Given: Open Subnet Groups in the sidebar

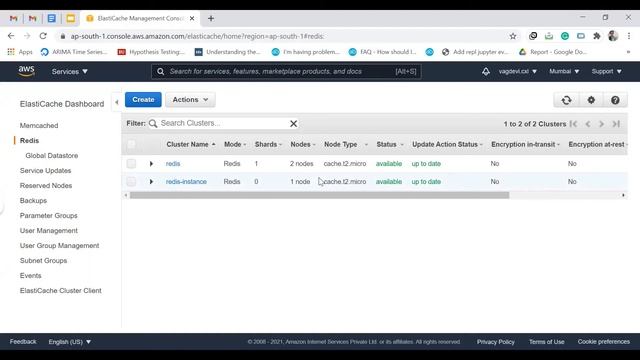Looking at the screenshot, I should point(43,261).
